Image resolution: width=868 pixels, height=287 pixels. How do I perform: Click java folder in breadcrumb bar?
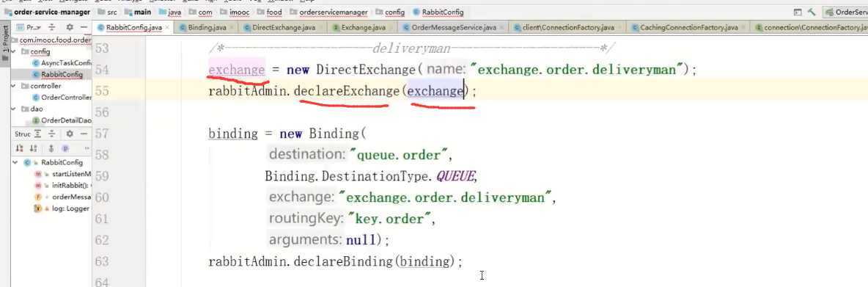(x=170, y=12)
